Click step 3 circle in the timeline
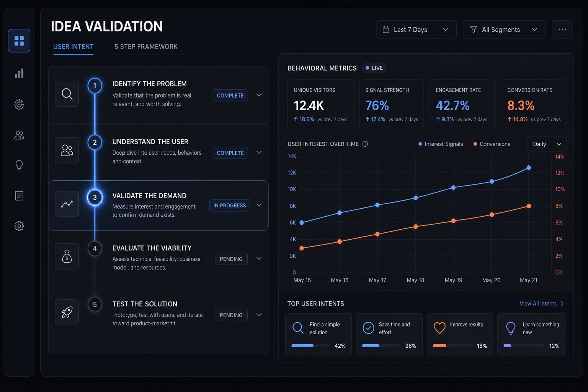The height and width of the screenshot is (392, 588). [95, 198]
